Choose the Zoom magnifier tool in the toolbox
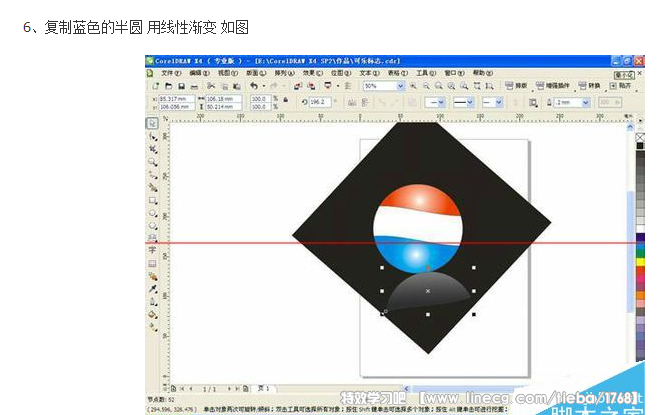 tap(152, 162)
